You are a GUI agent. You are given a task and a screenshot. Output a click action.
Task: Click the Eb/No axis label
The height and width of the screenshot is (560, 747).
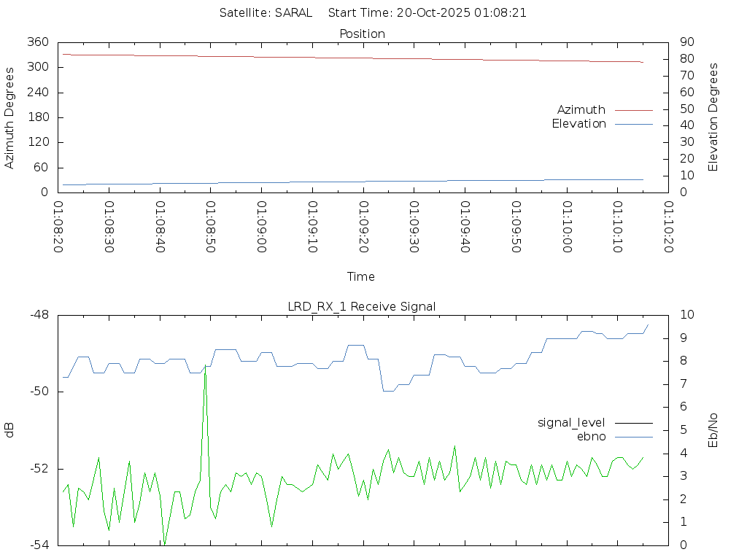pos(713,429)
